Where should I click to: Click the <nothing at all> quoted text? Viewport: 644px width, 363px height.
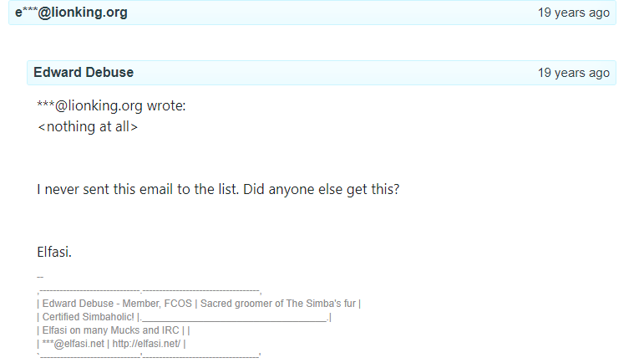click(x=88, y=126)
